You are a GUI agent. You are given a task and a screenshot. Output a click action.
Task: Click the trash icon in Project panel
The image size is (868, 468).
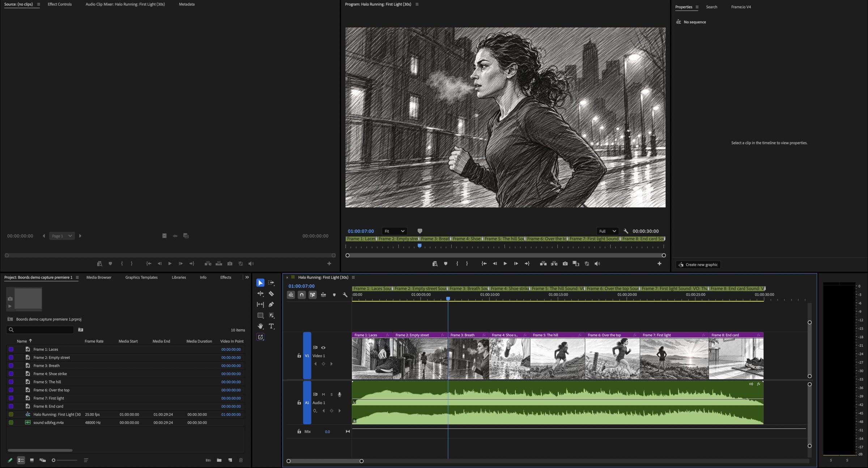tap(241, 460)
